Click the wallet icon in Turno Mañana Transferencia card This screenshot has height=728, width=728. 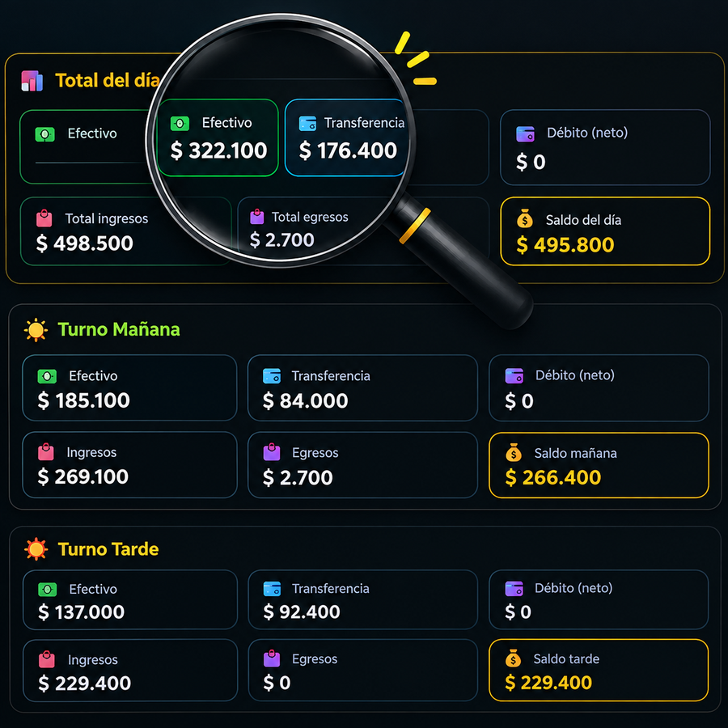click(272, 375)
